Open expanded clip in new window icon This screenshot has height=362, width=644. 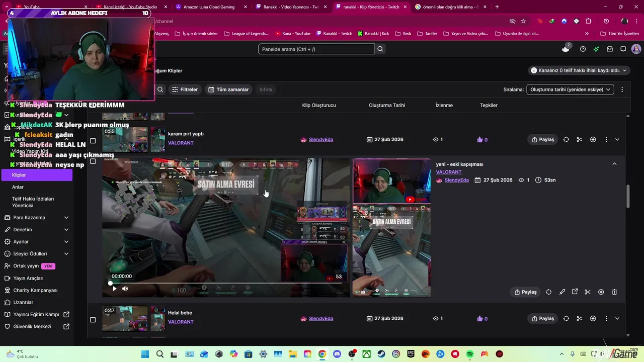coord(575,292)
